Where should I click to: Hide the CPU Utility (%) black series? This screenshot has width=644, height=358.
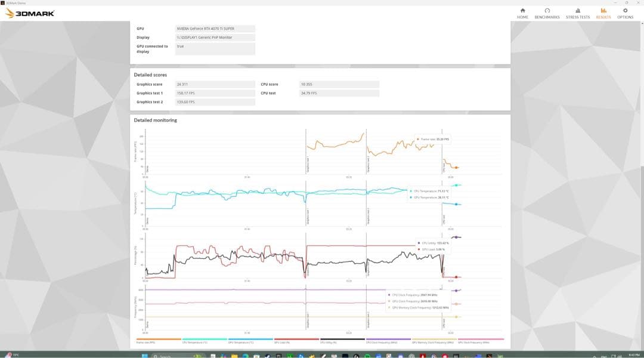pos(342,341)
